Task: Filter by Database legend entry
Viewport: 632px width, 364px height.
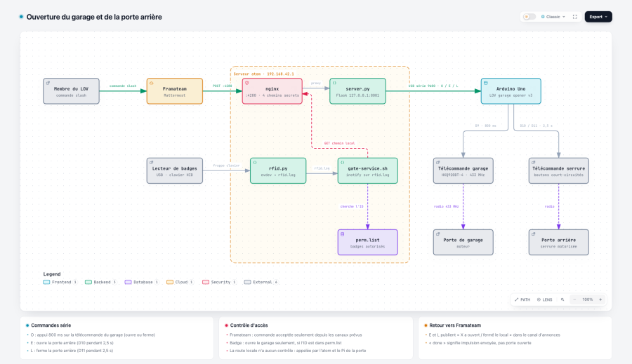Action: tap(142, 282)
